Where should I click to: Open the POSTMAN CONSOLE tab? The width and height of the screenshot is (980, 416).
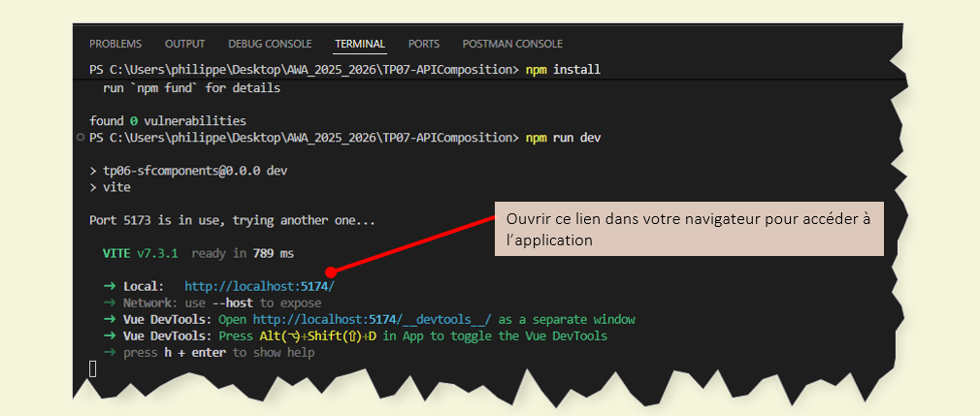(512, 44)
